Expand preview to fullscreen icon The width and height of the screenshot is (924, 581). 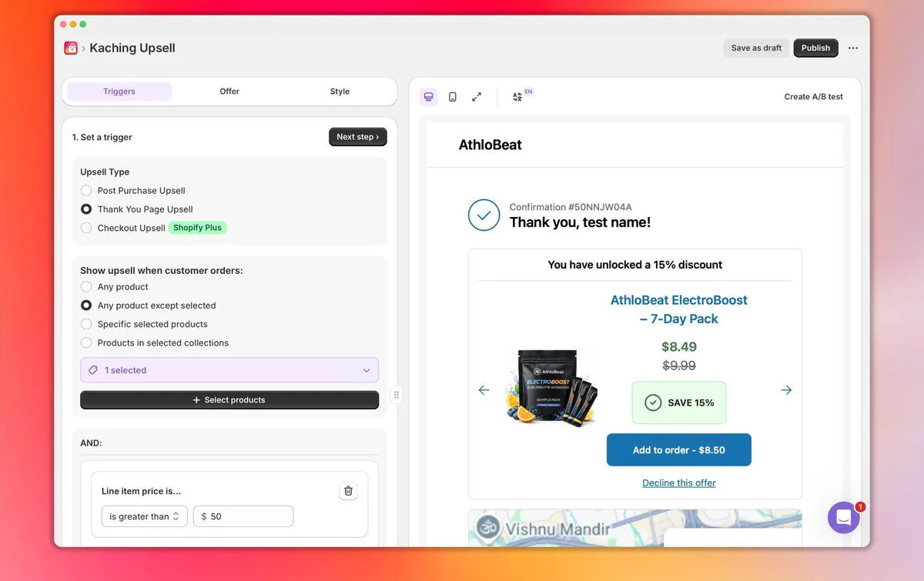click(477, 97)
